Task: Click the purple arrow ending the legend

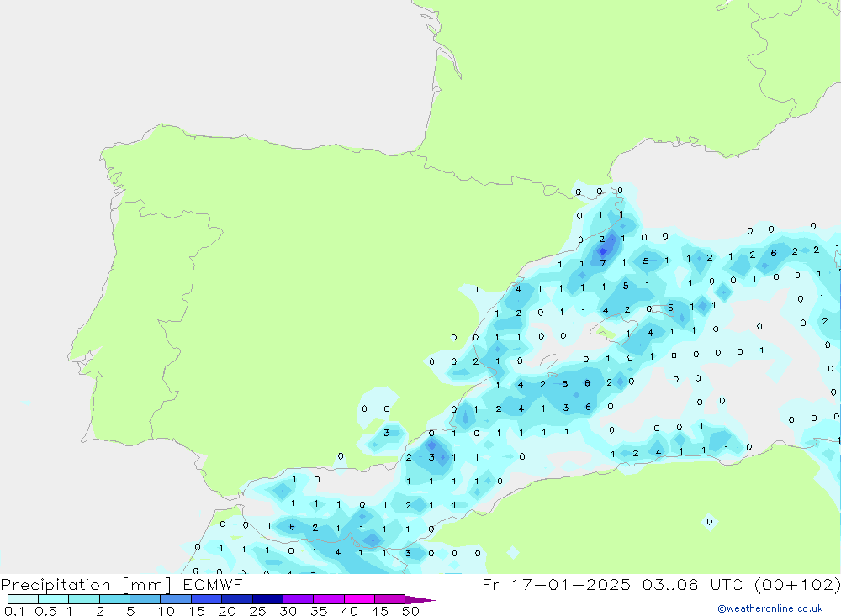Action: tap(420, 600)
